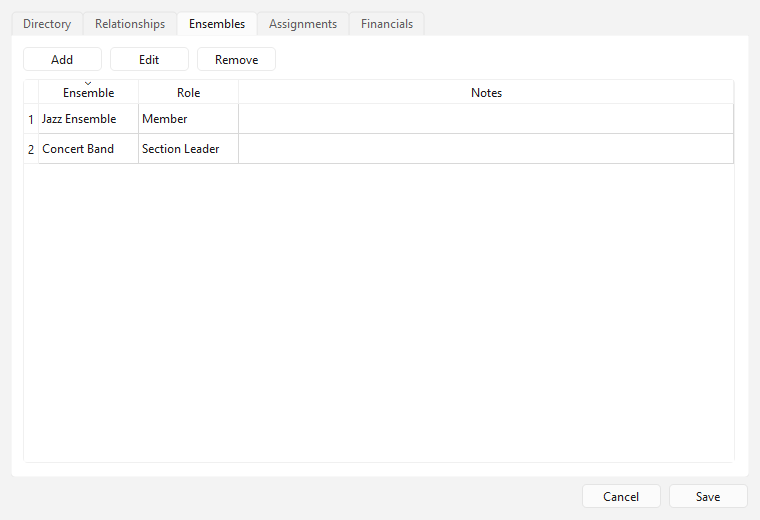The image size is (760, 520).
Task: Click the Edit button
Action: point(149,59)
